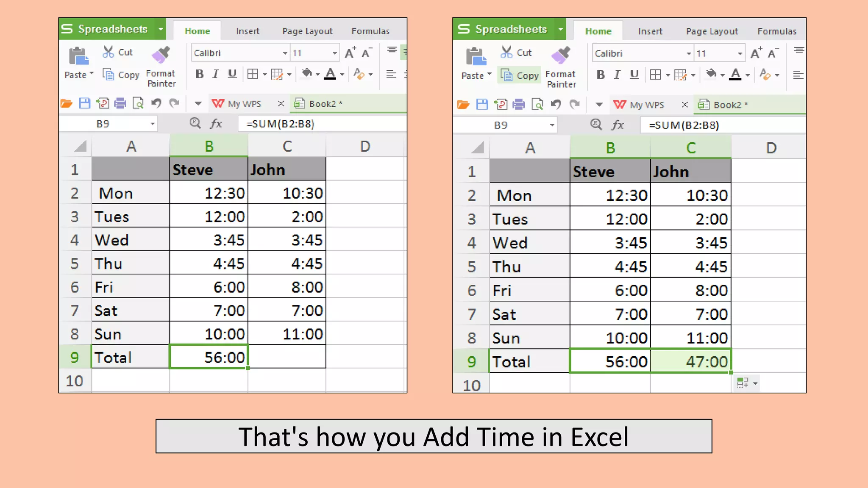Click the Open folder icon in the right window's toolbar
This screenshot has height=488, width=868.
463,104
